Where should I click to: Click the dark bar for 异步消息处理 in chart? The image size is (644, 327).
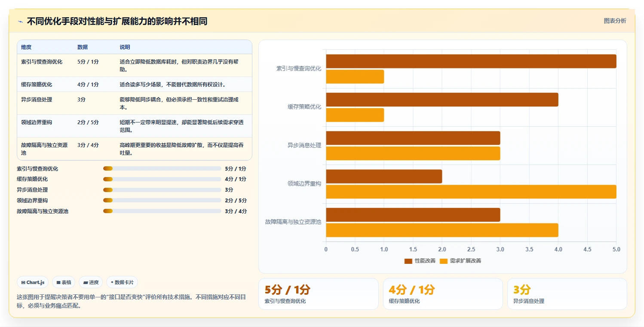413,138
